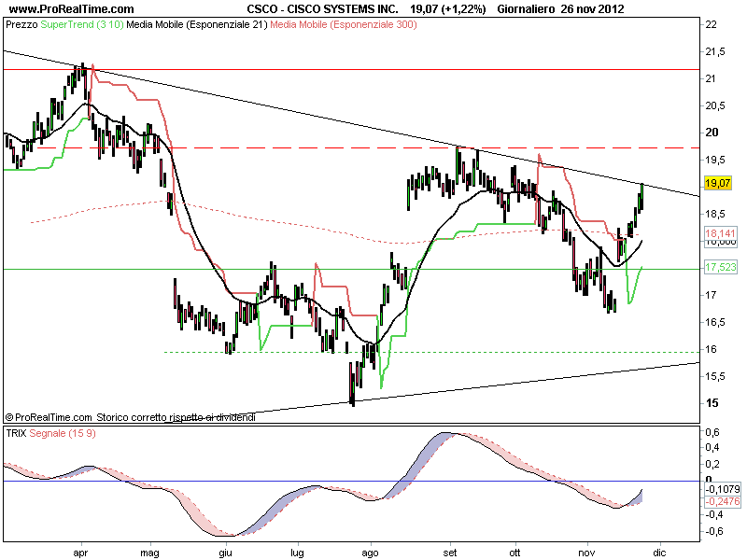Click the apr month label on time axis

point(80,553)
